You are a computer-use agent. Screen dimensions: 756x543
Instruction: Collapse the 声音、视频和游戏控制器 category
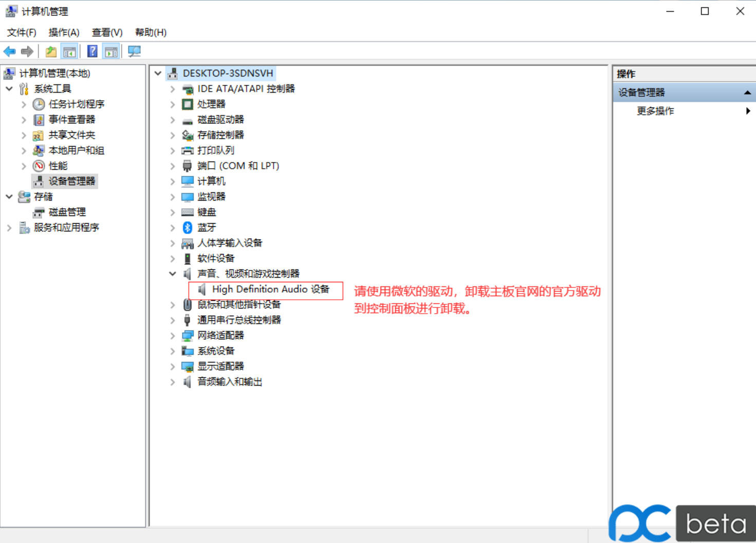tap(173, 274)
